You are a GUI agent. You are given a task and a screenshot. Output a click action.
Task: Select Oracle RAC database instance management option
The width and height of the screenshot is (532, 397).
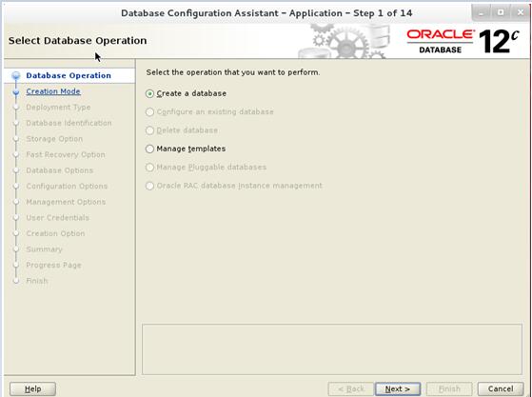(x=149, y=186)
